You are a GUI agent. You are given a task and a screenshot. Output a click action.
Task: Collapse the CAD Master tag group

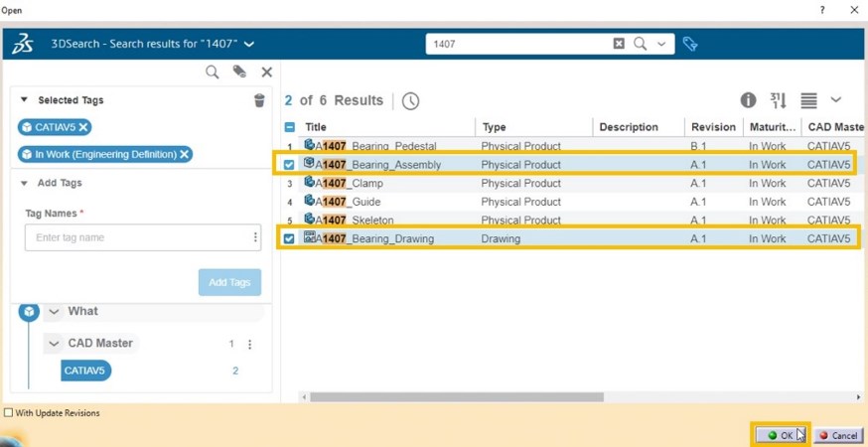(x=54, y=344)
